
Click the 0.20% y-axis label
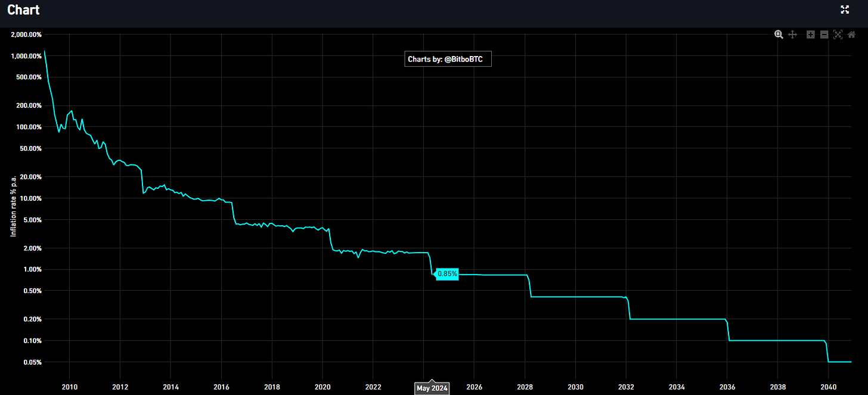pyautogui.click(x=33, y=319)
